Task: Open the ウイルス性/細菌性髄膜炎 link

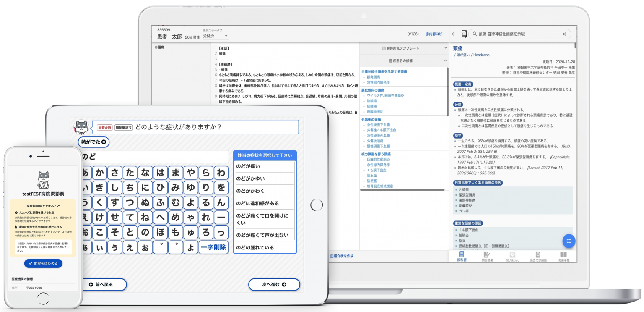Action: (385, 96)
